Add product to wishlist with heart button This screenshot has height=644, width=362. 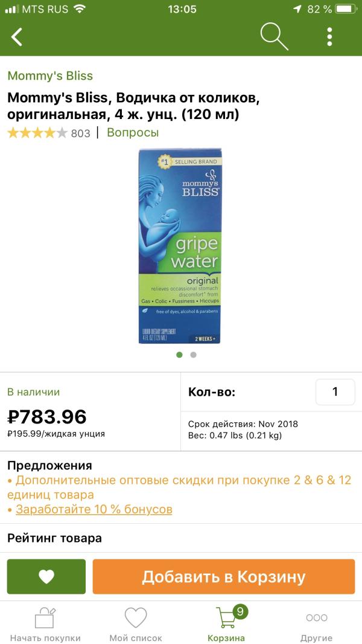click(x=46, y=576)
